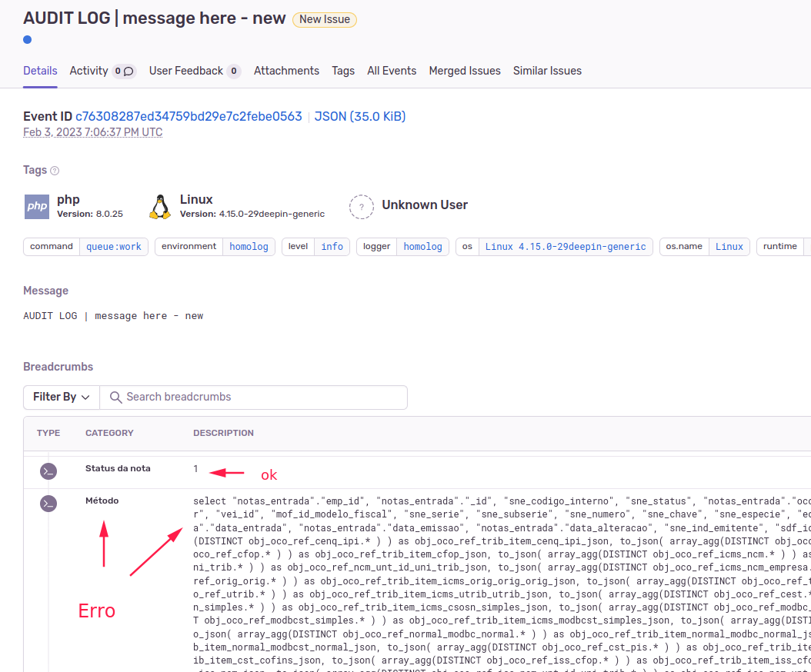Open the Event ID c76308287ed... link
Screen dimensions: 811x672
coord(189,116)
